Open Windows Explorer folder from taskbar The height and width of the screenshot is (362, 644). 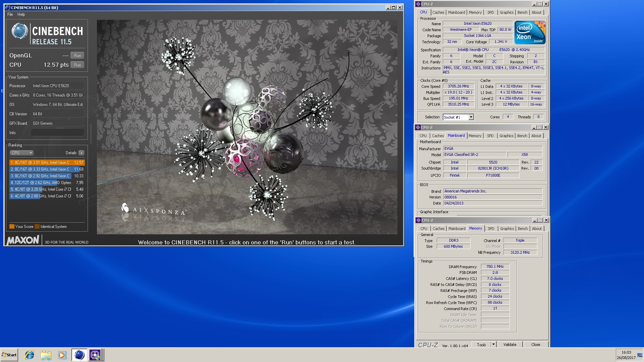(46, 355)
